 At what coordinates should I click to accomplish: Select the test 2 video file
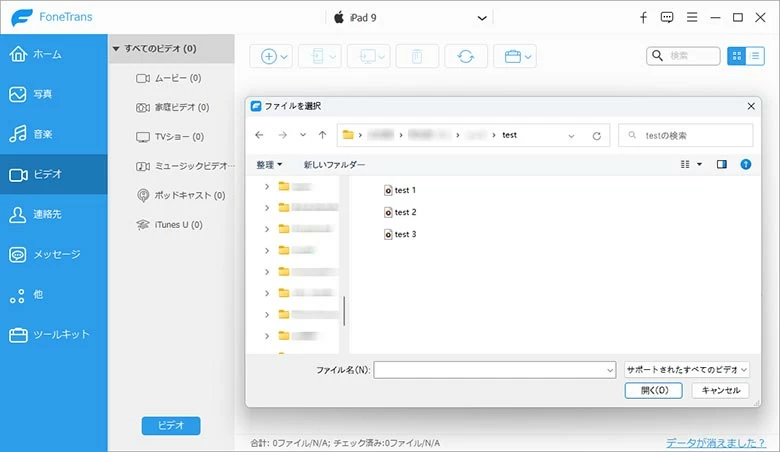(404, 212)
